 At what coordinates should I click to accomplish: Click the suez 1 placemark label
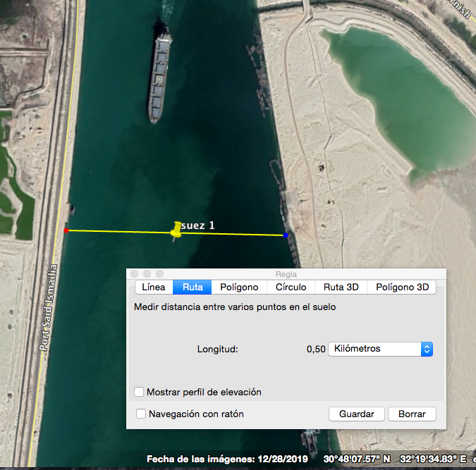tap(198, 225)
